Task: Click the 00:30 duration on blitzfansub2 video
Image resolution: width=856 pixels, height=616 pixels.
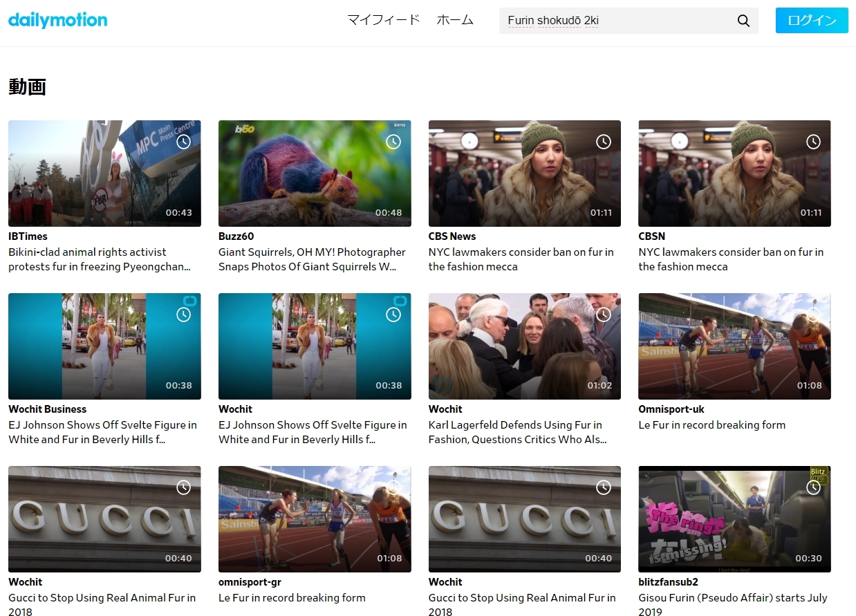Action: (x=809, y=559)
